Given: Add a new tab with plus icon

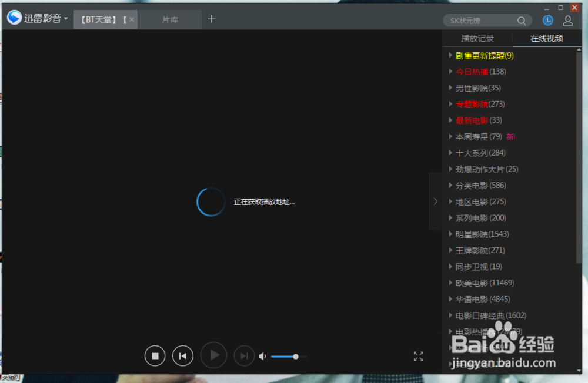Looking at the screenshot, I should [212, 19].
